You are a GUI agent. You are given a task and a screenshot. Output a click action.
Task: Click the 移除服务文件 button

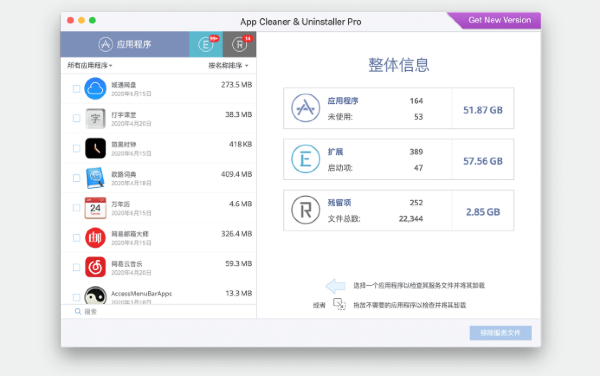(x=501, y=333)
